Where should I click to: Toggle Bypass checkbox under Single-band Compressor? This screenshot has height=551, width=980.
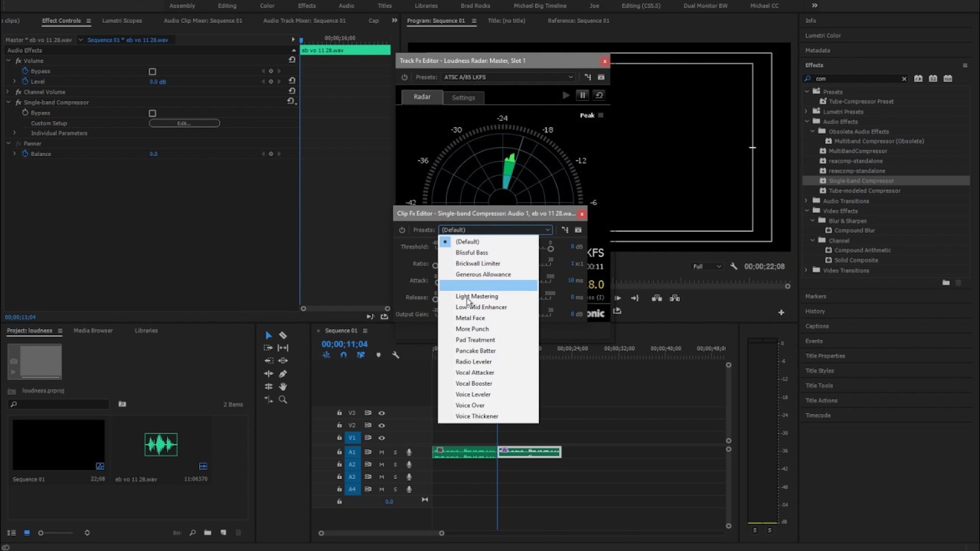(x=152, y=112)
